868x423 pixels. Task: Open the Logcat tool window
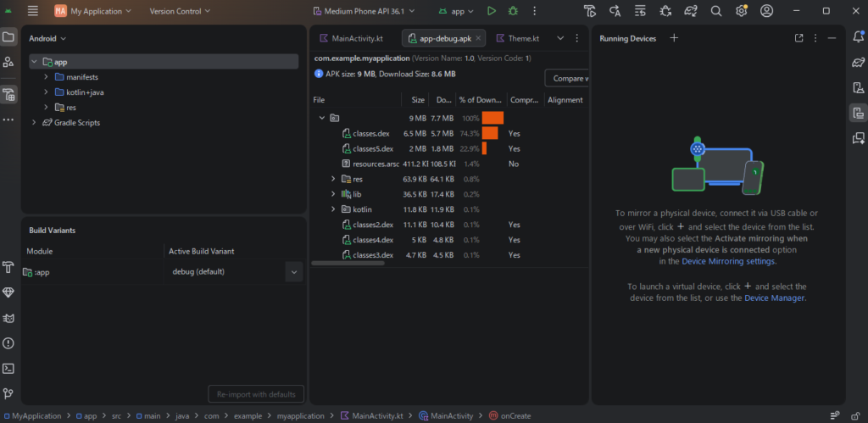point(8,318)
